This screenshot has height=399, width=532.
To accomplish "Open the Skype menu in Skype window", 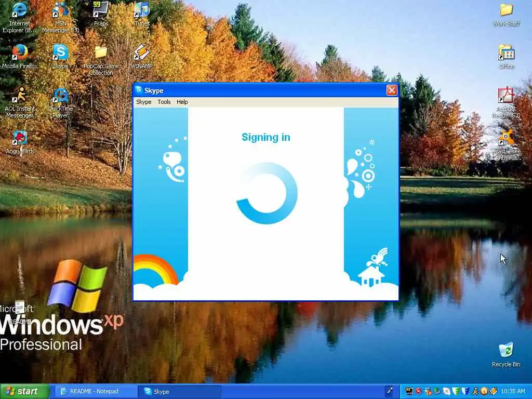I will point(143,102).
